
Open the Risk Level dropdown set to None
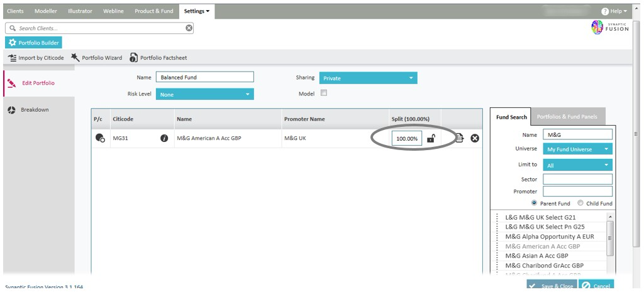point(205,94)
